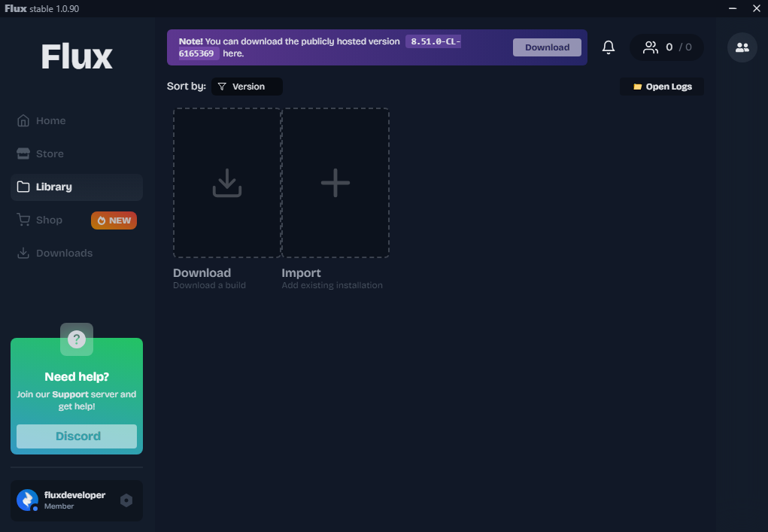Click the NEW badge beside Shop
The width and height of the screenshot is (768, 532).
(x=114, y=220)
